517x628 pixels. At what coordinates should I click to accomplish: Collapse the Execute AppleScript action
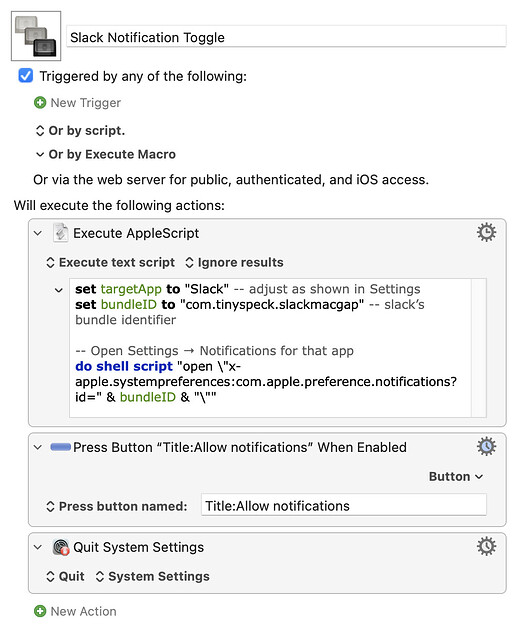click(38, 233)
